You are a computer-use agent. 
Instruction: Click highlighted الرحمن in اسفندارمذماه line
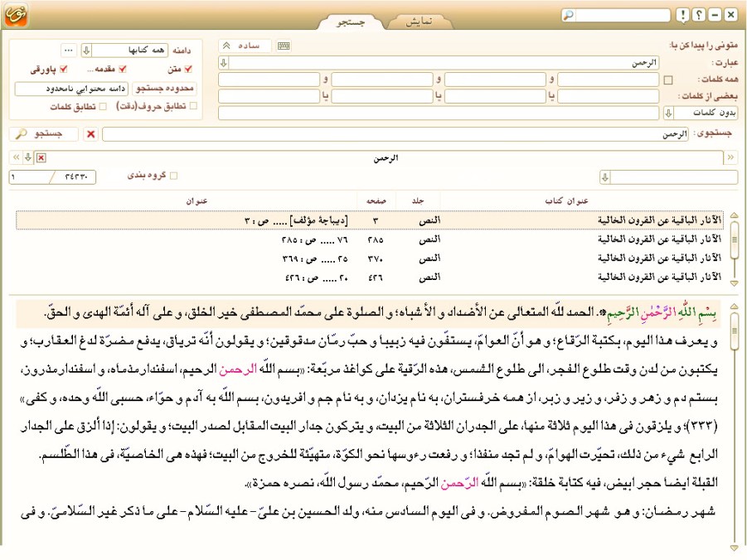(238, 369)
